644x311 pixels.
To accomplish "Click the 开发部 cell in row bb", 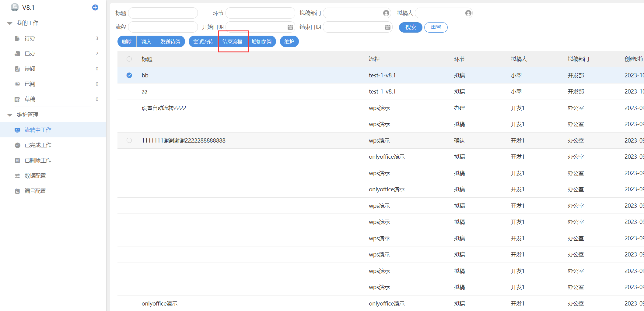I will (x=576, y=76).
